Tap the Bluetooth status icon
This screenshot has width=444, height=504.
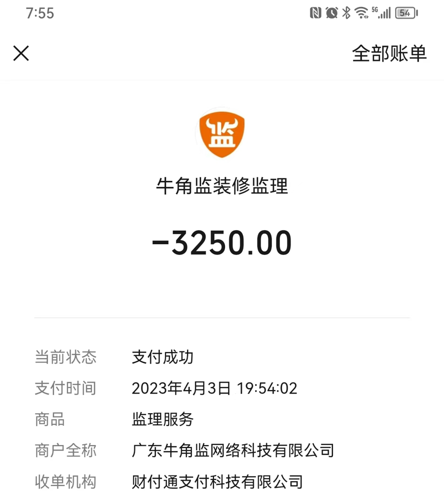(x=346, y=13)
